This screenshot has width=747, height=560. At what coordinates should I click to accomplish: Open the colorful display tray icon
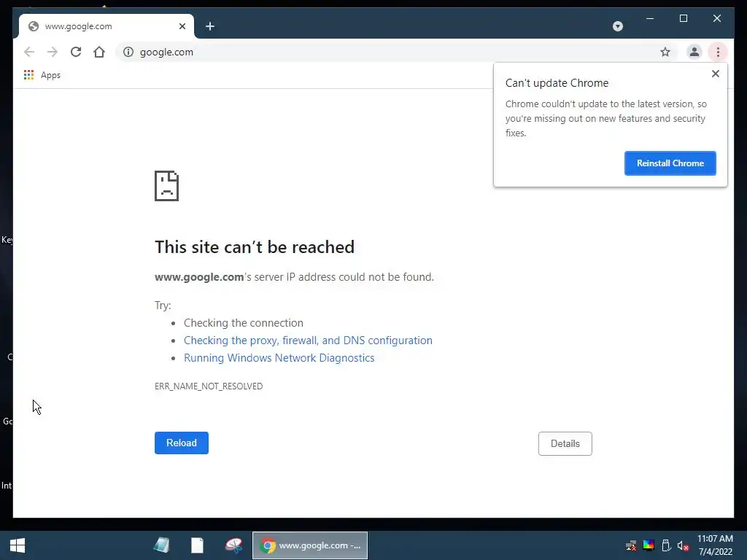point(649,545)
